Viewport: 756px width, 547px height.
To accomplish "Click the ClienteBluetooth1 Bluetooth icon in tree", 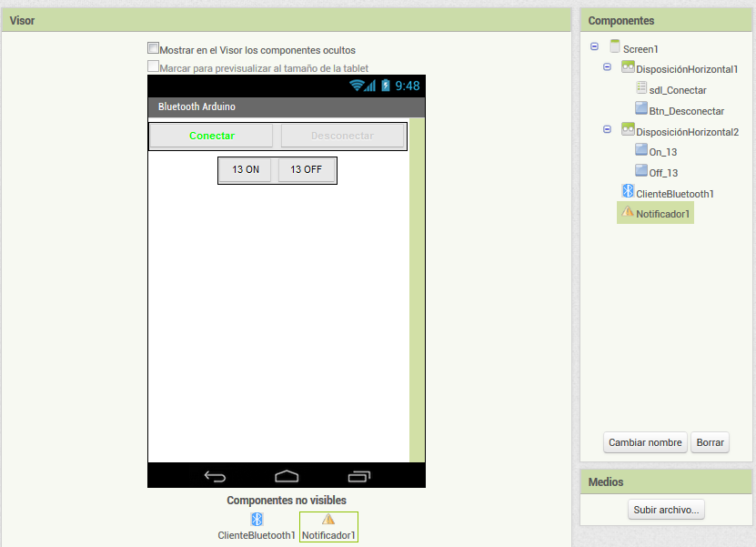I will (628, 192).
